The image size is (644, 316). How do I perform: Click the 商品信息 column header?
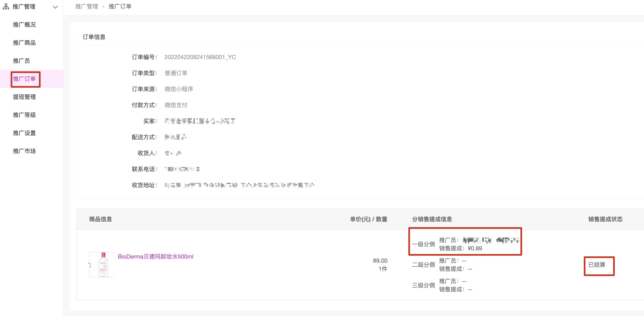pos(100,219)
